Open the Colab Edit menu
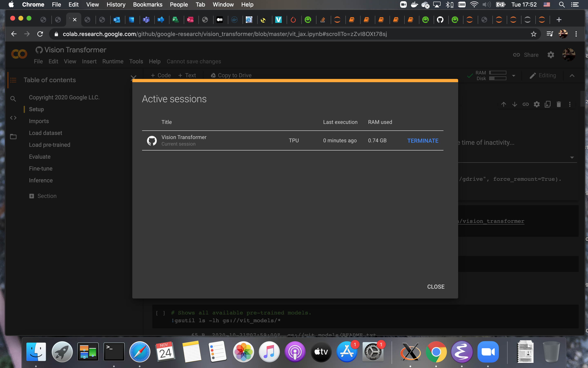The width and height of the screenshot is (588, 368). coord(53,62)
